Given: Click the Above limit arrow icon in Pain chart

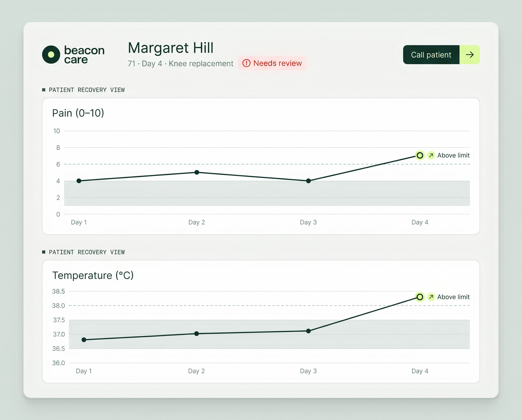Looking at the screenshot, I should click(431, 156).
